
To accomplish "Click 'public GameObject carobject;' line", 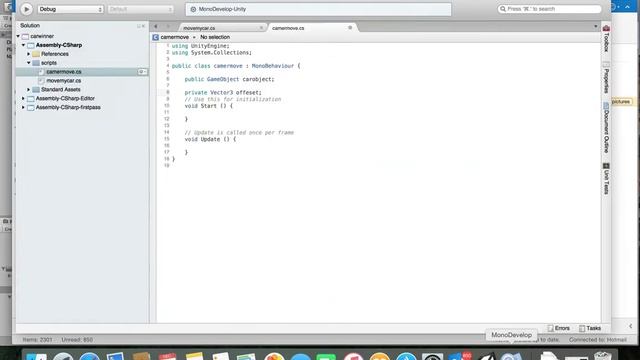I will click(229, 79).
